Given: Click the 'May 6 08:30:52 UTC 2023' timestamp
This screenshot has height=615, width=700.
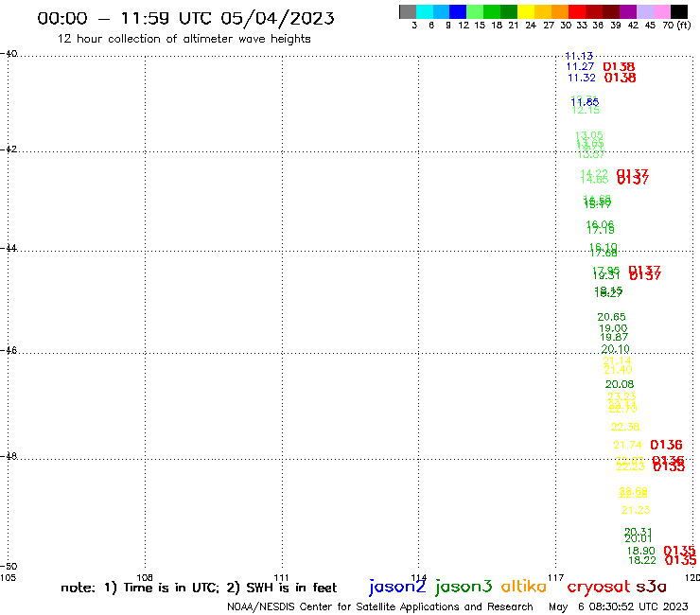Looking at the screenshot, I should point(619,606).
